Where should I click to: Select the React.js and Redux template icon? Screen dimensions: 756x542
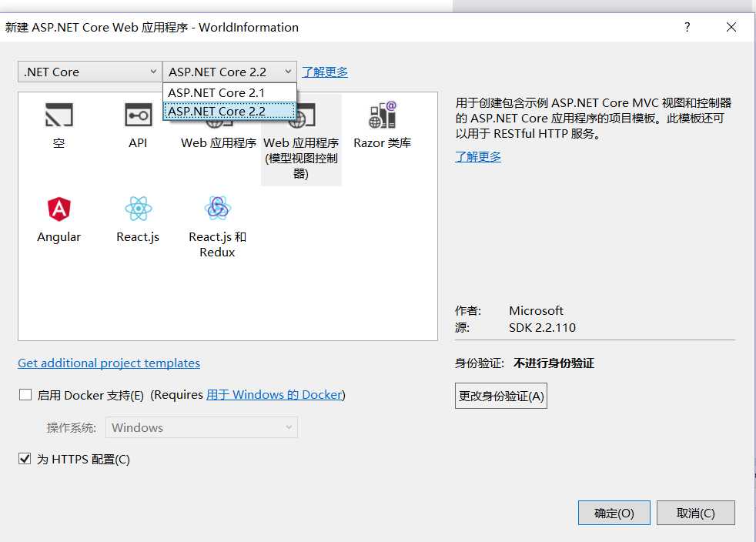pos(217,208)
